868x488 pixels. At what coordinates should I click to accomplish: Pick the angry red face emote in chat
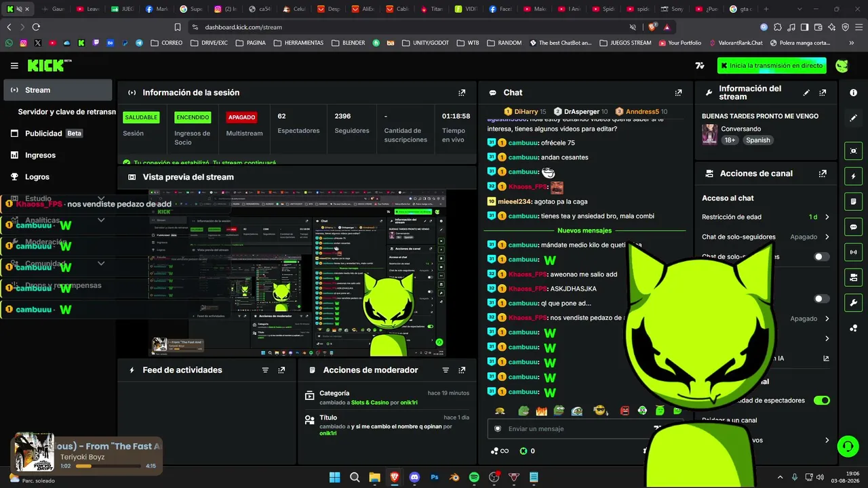coord(625,411)
